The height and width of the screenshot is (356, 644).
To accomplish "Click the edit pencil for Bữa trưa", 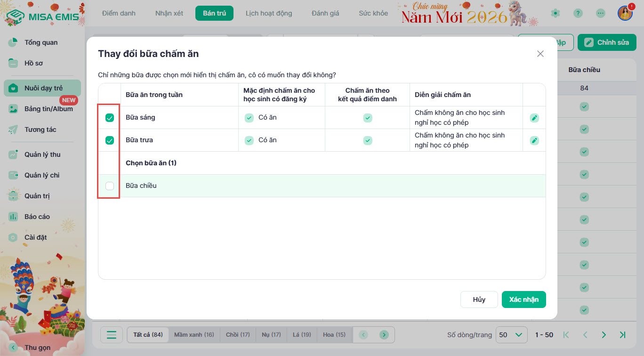I will (534, 140).
